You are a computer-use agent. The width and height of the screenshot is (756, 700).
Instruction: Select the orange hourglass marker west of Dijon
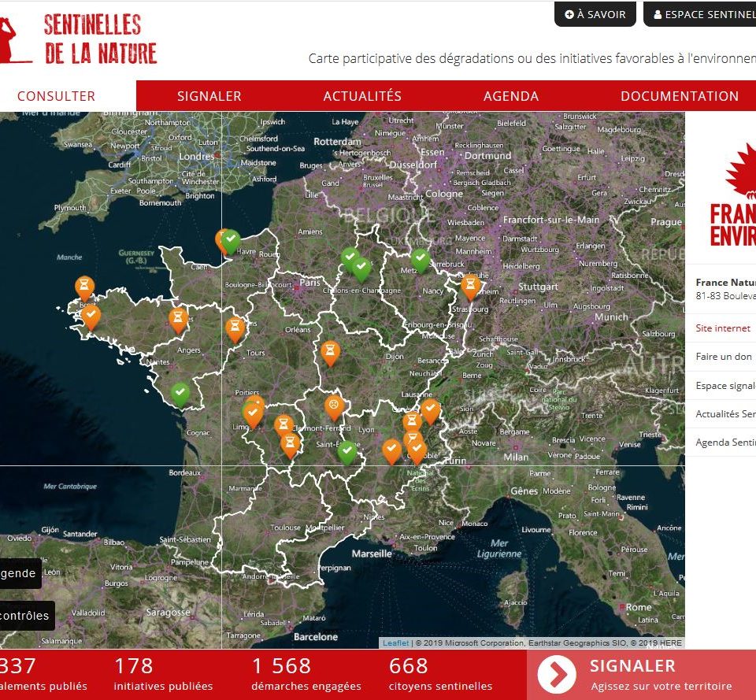coord(330,353)
